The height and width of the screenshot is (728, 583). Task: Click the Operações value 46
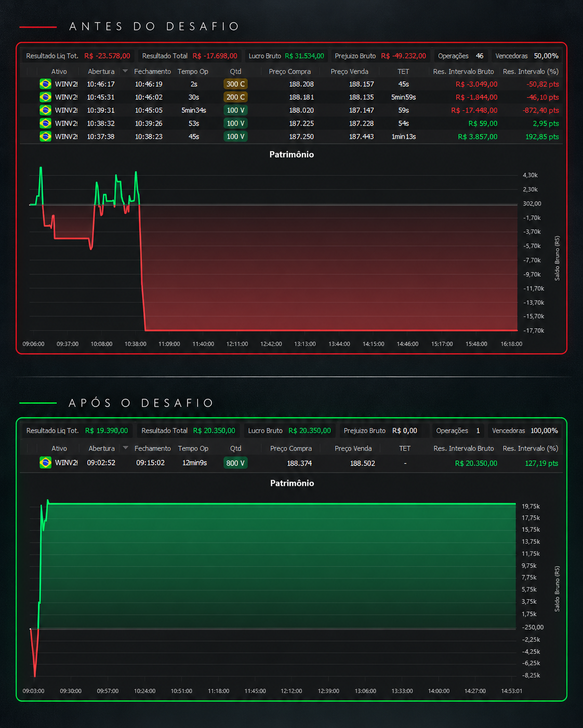click(x=480, y=56)
